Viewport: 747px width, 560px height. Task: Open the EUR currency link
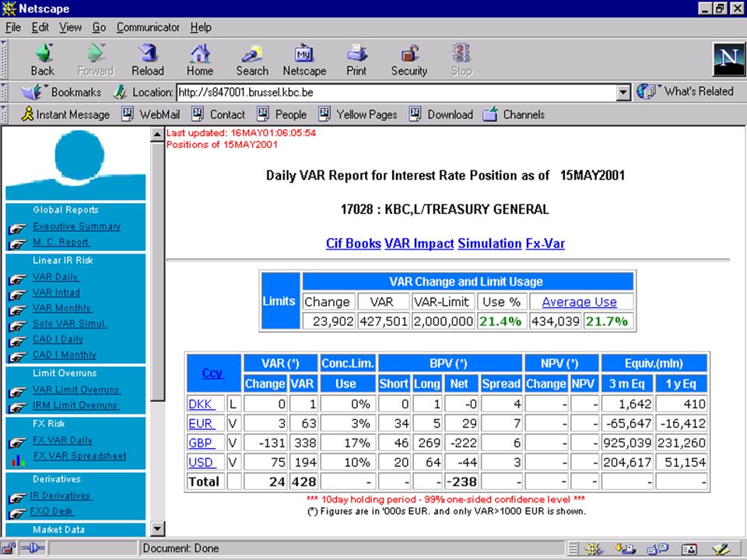[202, 423]
